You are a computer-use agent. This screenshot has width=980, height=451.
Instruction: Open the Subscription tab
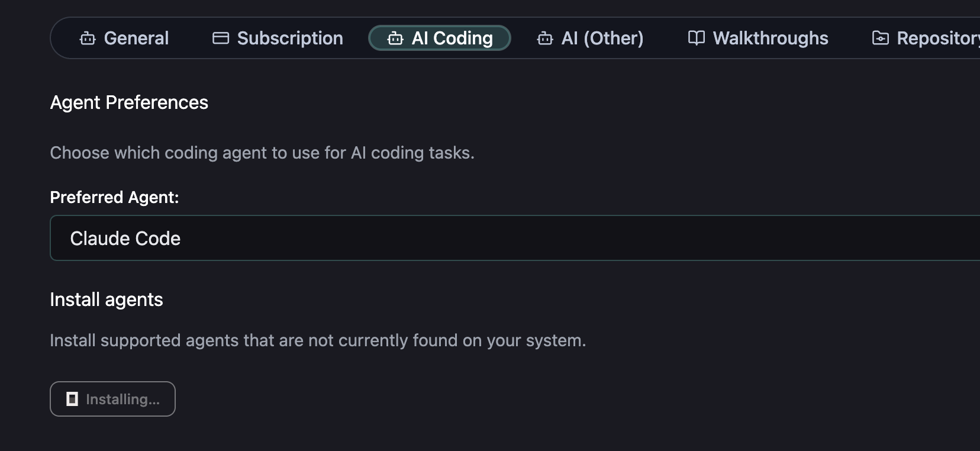[x=276, y=38]
